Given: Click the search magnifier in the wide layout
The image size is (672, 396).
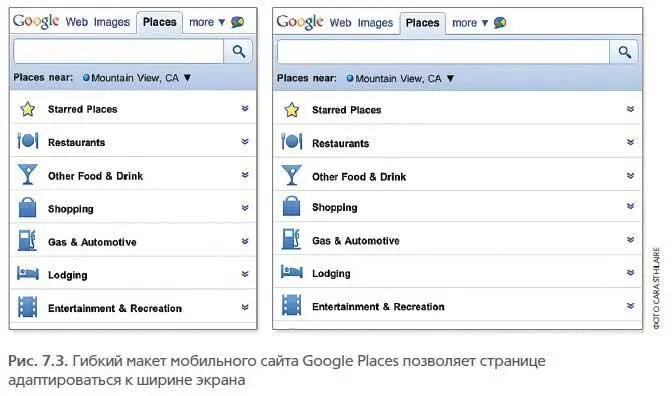Looking at the screenshot, I should pos(624,52).
